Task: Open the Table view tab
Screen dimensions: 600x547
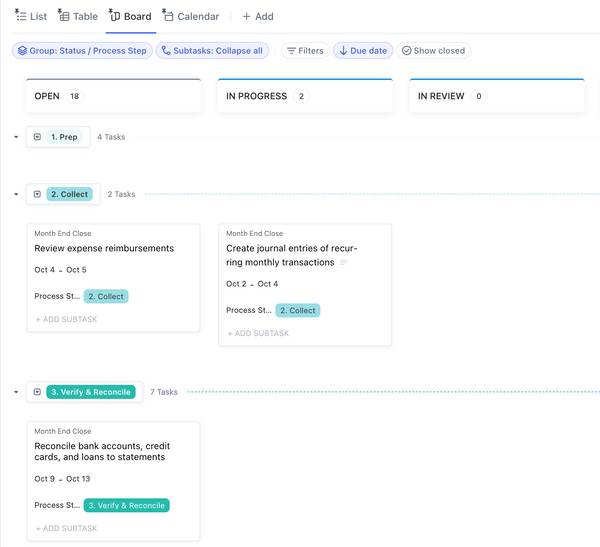Action: 78,17
